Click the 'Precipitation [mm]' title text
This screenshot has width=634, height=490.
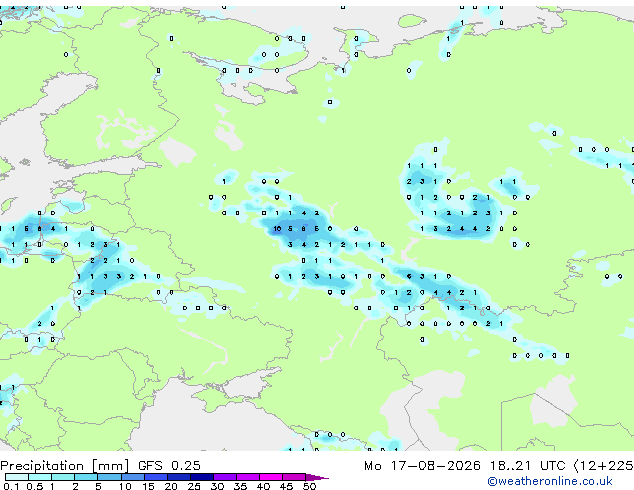65,466
